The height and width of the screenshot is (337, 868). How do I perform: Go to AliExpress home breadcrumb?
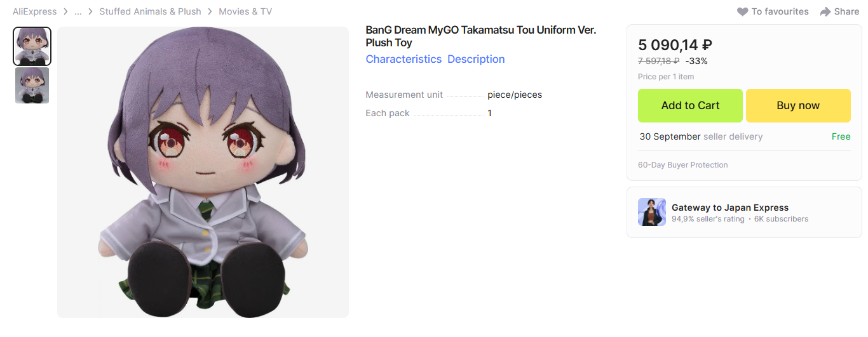pyautogui.click(x=34, y=11)
